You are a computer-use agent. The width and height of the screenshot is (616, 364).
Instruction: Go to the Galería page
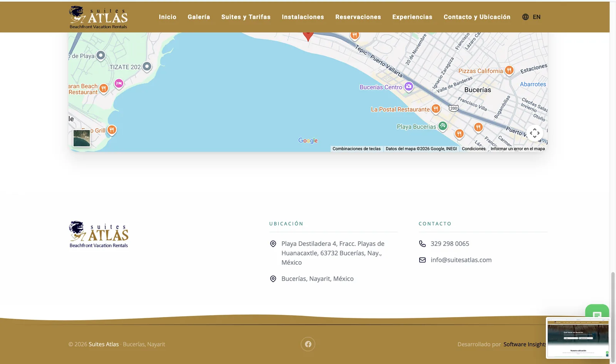(199, 17)
